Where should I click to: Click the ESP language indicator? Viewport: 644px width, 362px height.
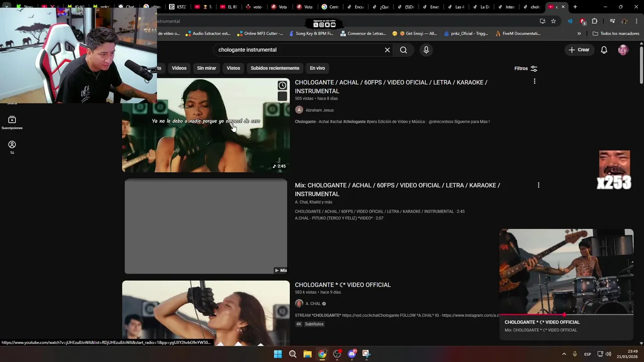587,354
